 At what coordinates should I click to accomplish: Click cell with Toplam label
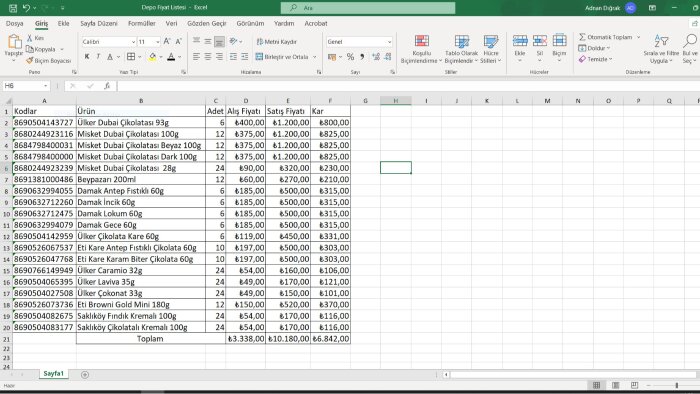[150, 339]
